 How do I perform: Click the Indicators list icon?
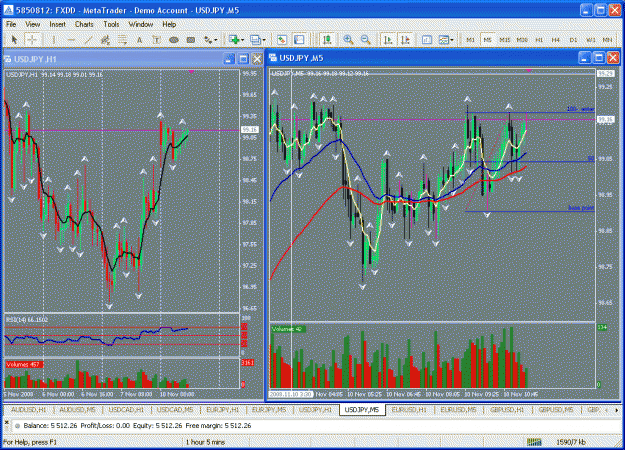click(427, 40)
